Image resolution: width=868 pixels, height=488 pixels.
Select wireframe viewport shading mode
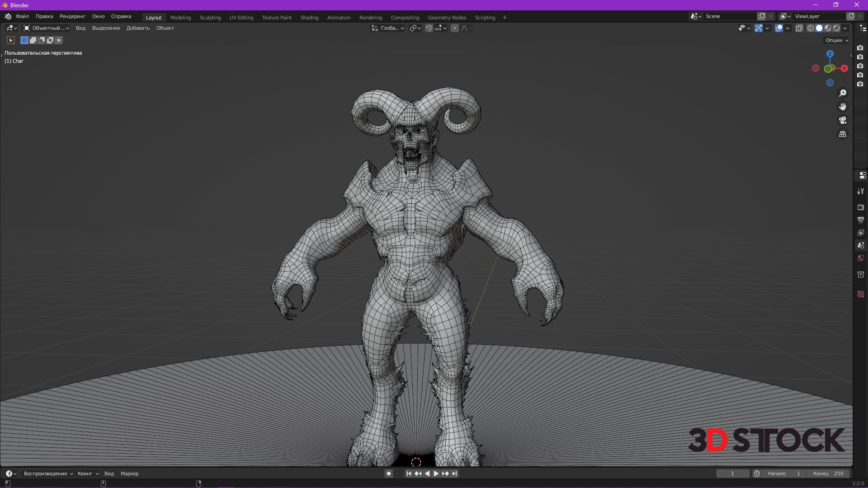(x=811, y=28)
